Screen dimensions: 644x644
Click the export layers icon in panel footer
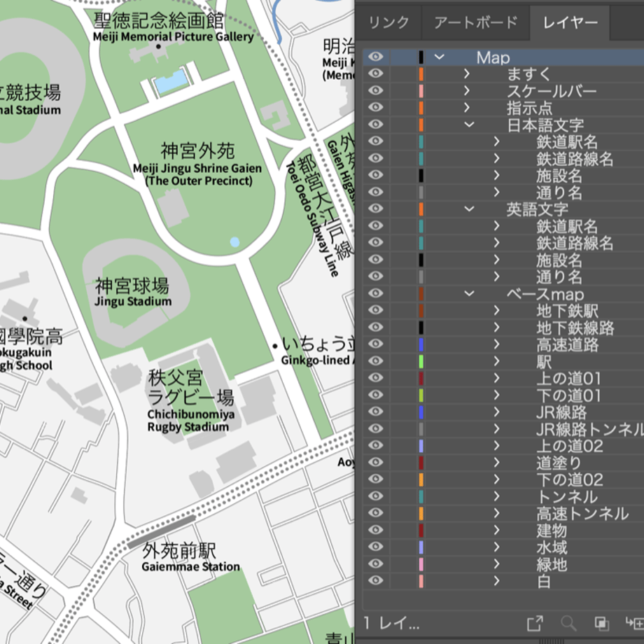535,624
